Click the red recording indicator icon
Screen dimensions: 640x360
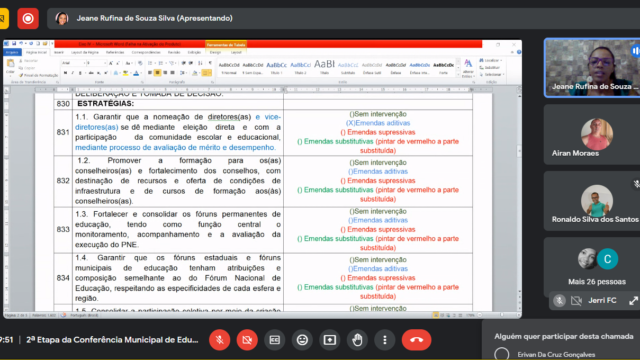28,18
